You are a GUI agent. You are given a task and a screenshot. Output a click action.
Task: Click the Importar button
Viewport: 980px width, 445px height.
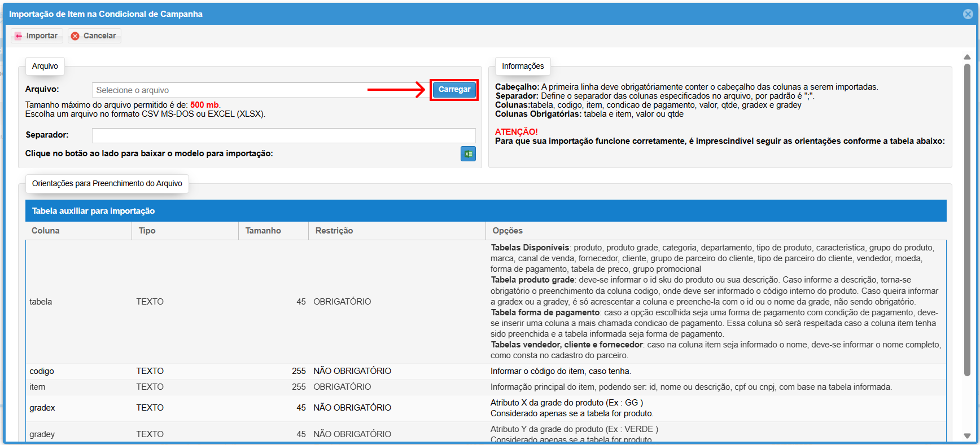click(37, 36)
